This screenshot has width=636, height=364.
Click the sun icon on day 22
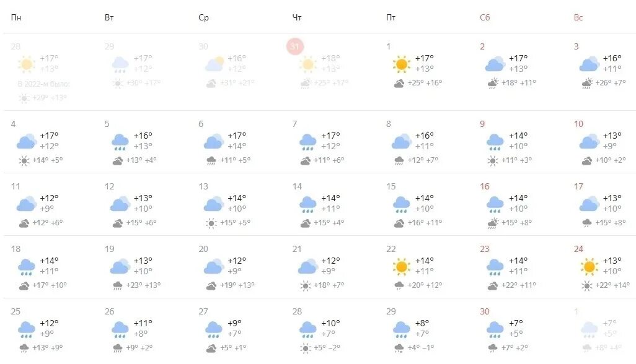click(401, 266)
